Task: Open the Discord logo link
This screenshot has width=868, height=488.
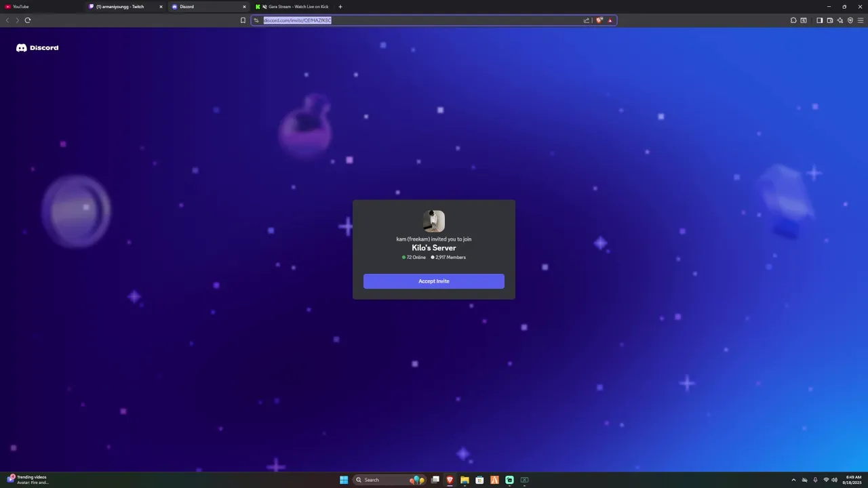Action: coord(37,48)
